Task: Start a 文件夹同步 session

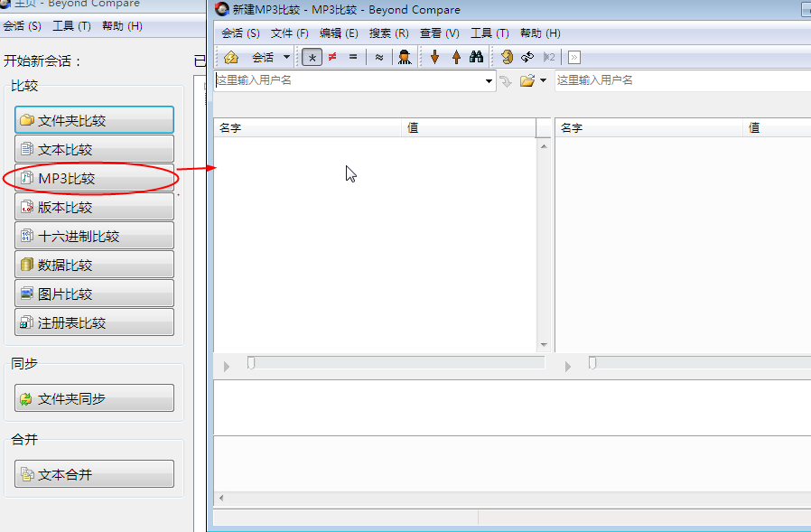Action: coord(94,398)
